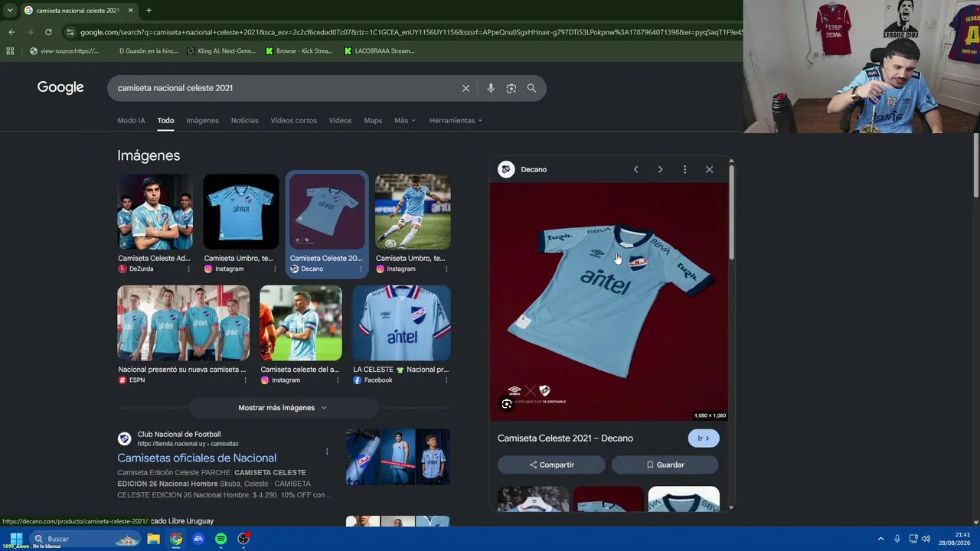Open the EA app from the taskbar
Screen dimensions: 980x551
198,539
